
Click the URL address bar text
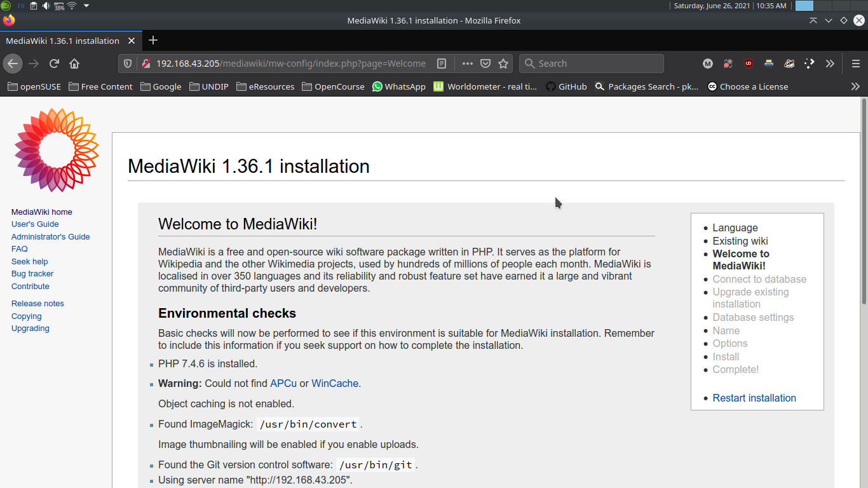coord(291,64)
